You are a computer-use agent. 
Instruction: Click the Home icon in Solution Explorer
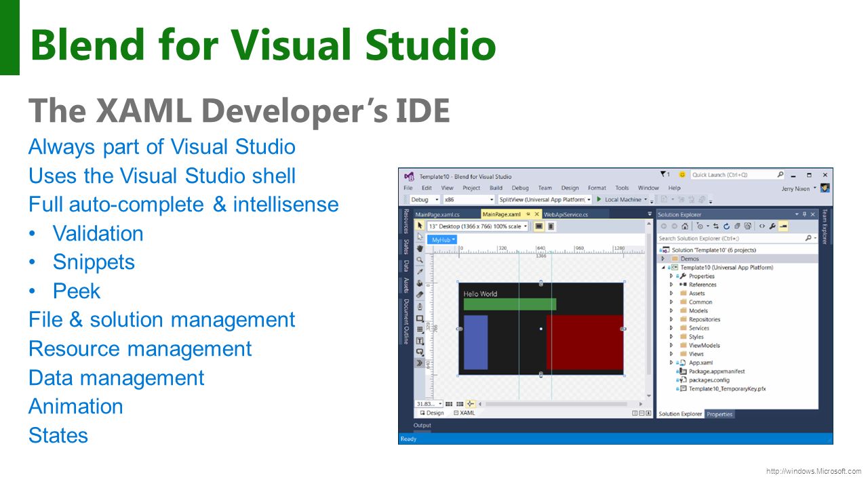(x=684, y=226)
